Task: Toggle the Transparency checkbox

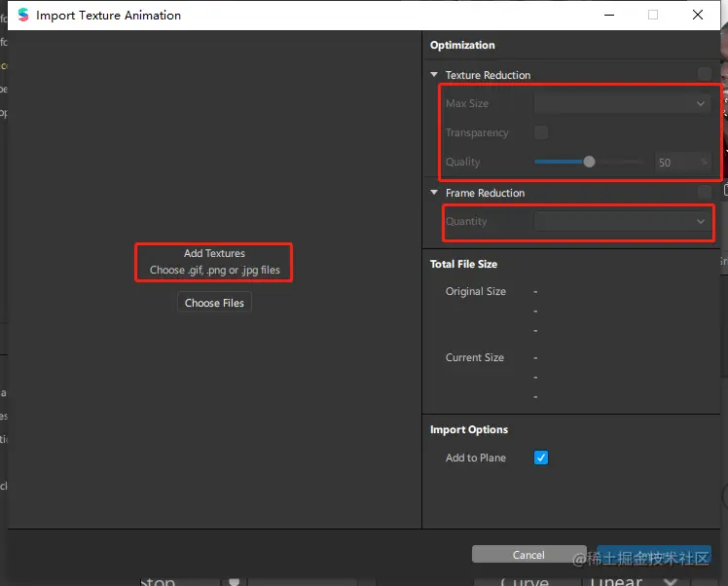Action: [x=541, y=132]
